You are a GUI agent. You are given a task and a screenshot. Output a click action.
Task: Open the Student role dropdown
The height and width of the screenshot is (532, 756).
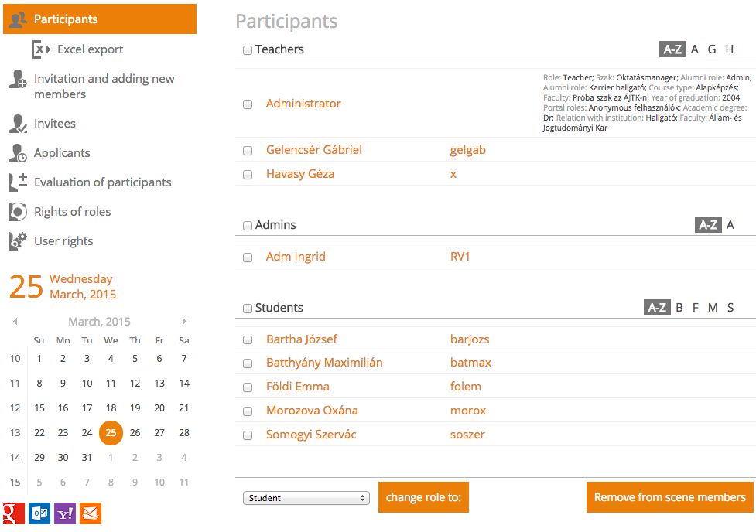point(306,498)
